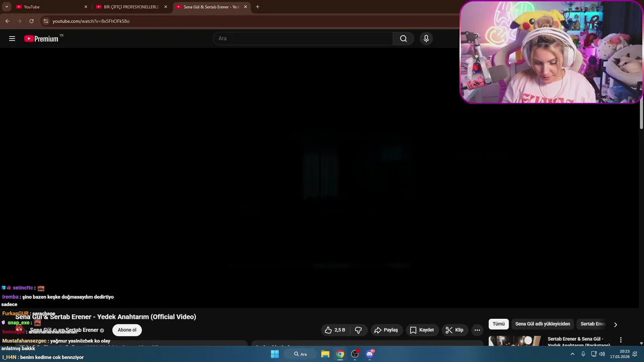
Task: Show hidden system tray icons
Action: (572, 354)
